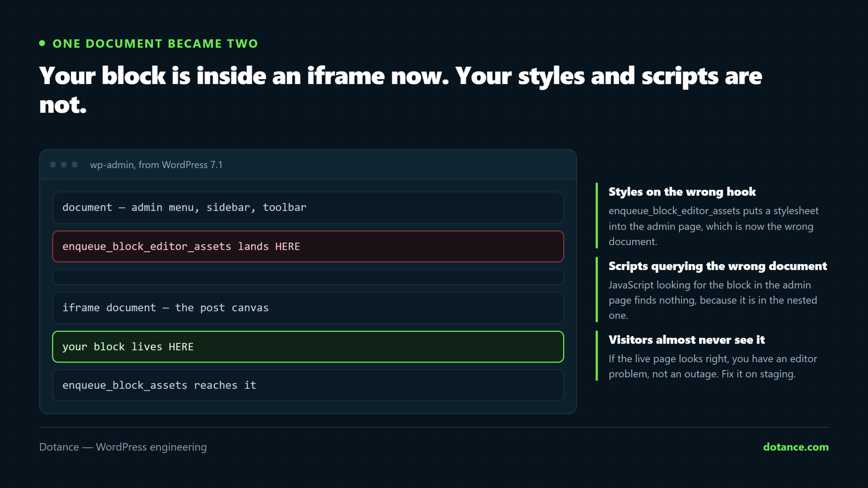Select the 'iframe document — the post canvas' row

tap(308, 307)
